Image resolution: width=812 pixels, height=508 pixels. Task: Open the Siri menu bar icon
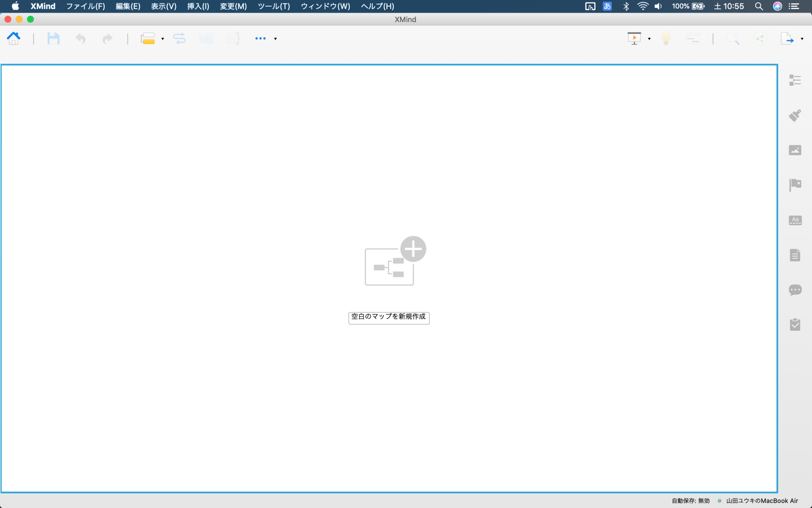777,6
